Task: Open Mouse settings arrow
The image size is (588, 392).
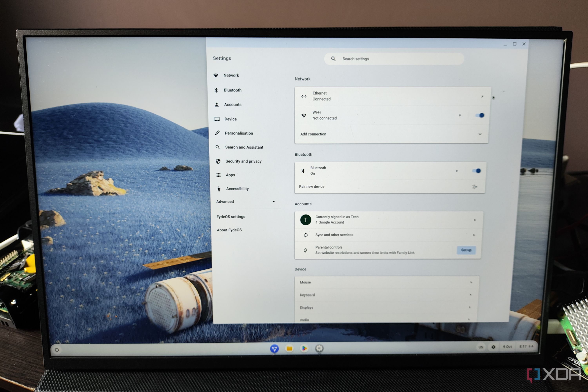Action: (x=471, y=282)
